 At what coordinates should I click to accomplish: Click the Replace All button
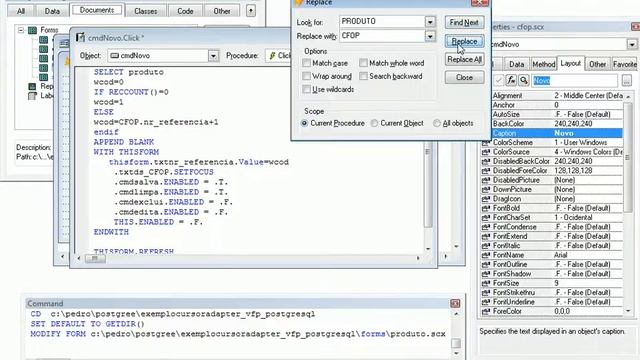pos(464,59)
